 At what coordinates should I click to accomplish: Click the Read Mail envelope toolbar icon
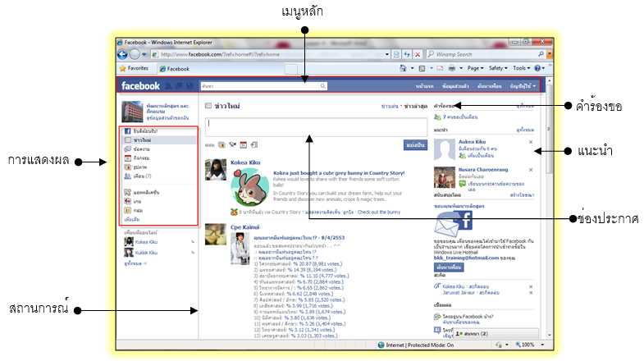(x=440, y=68)
